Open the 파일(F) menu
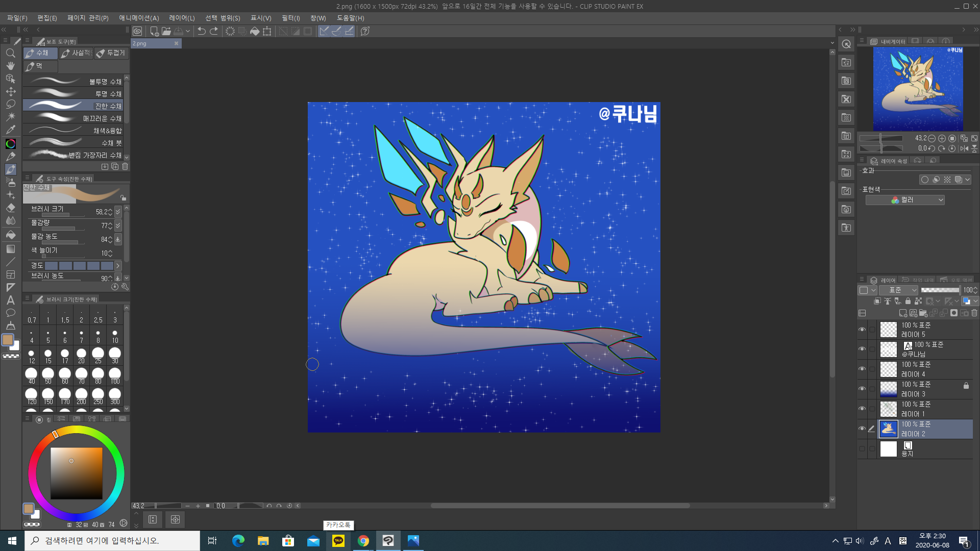Image resolution: width=980 pixels, height=551 pixels. point(17,18)
